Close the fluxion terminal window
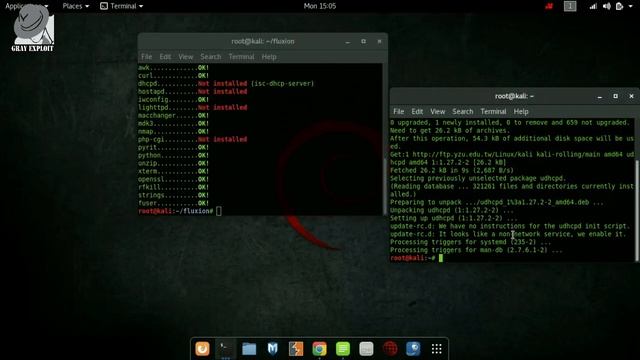 click(x=379, y=42)
